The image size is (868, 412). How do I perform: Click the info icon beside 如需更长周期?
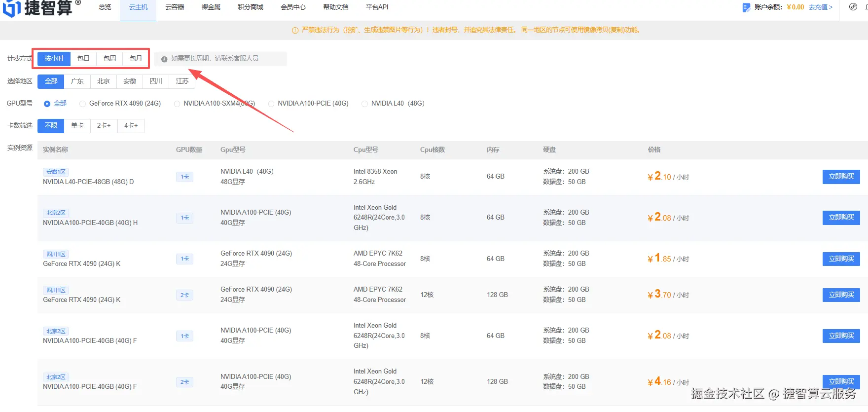click(x=164, y=59)
